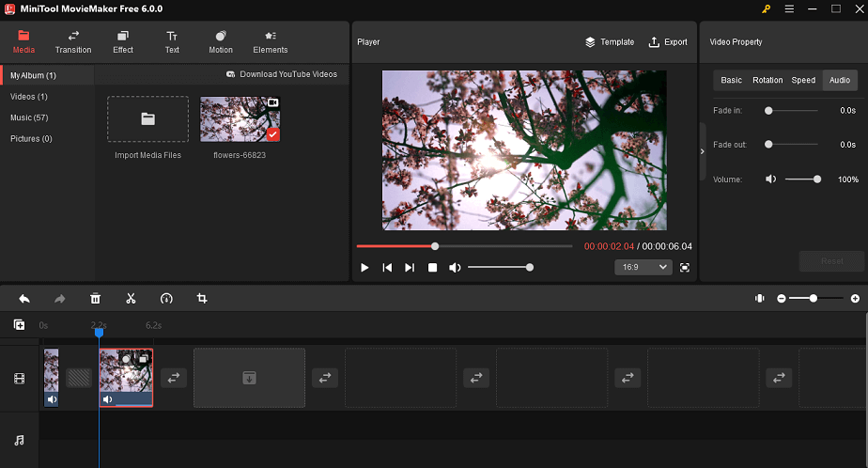Mute the selected clip's audio icon

[107, 399]
